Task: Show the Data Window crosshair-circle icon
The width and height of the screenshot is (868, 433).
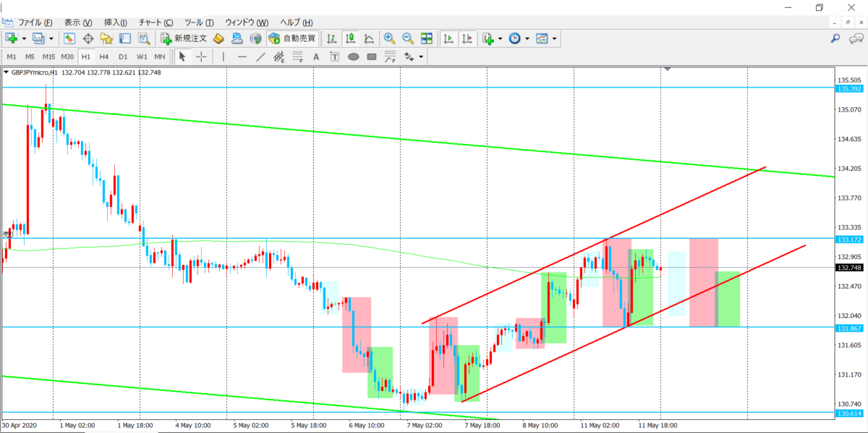Action: tap(88, 38)
